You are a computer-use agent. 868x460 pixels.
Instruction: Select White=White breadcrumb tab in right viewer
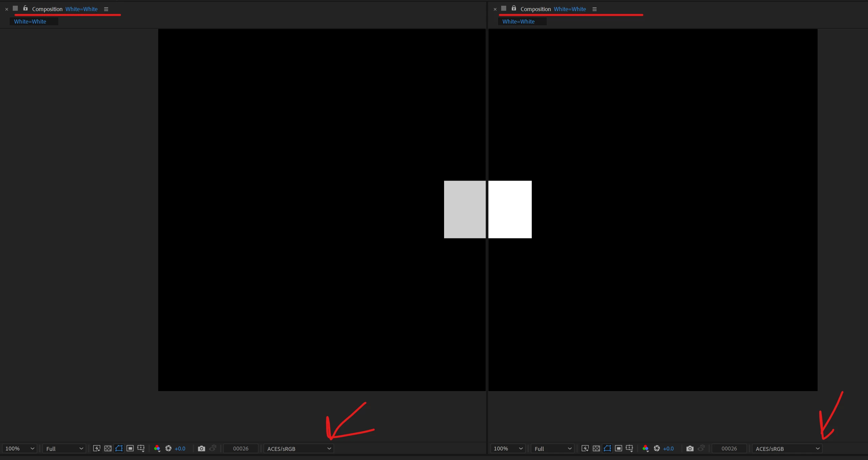coord(518,22)
